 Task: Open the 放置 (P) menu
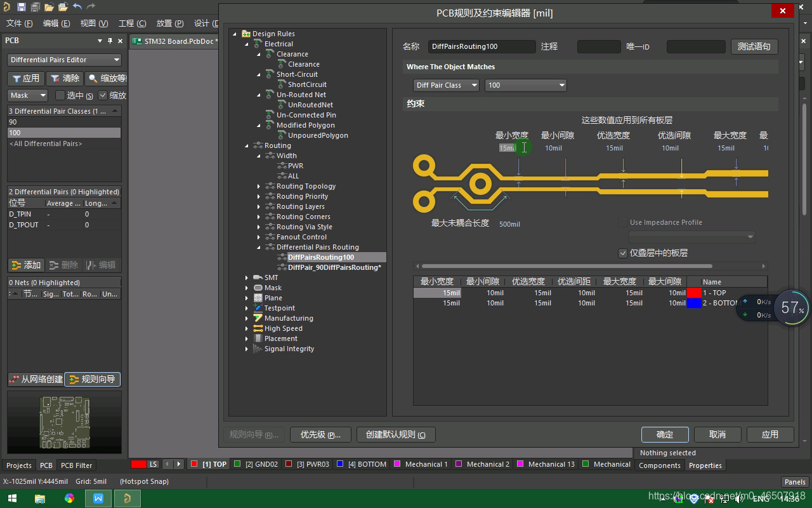tap(170, 23)
